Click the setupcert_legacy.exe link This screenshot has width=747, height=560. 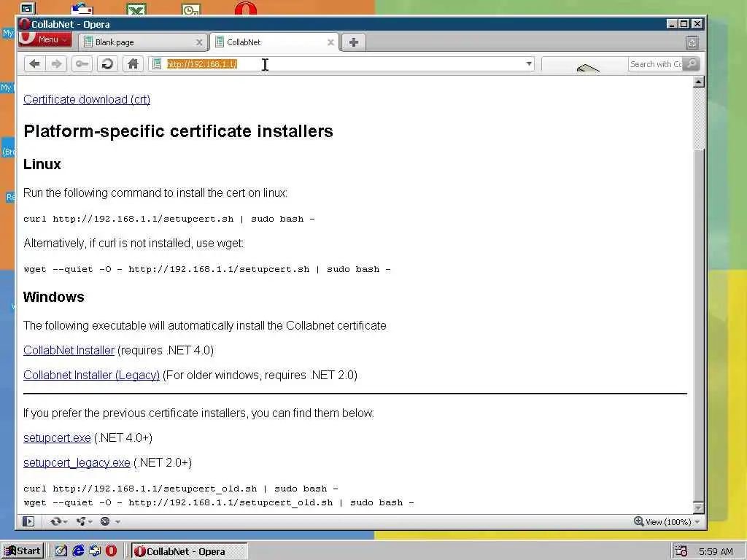[x=77, y=463]
